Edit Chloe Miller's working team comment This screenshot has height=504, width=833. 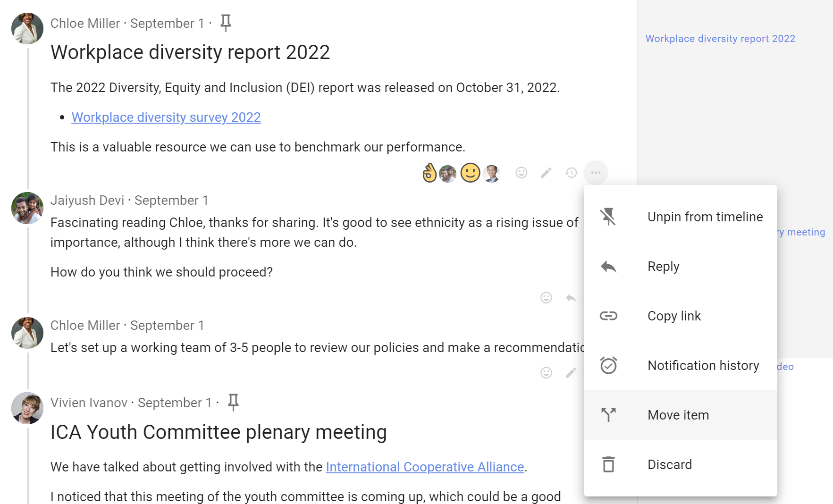point(571,373)
